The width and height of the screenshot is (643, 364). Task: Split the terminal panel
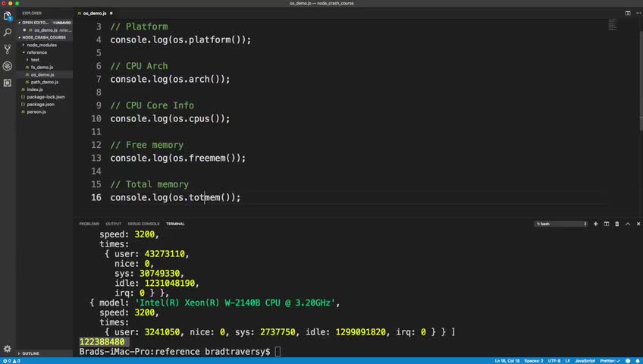click(606, 224)
